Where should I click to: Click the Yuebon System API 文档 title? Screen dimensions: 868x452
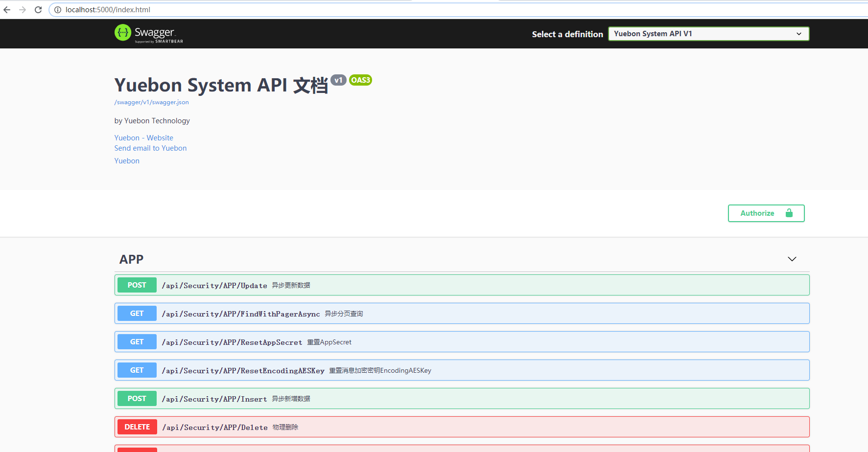(221, 85)
